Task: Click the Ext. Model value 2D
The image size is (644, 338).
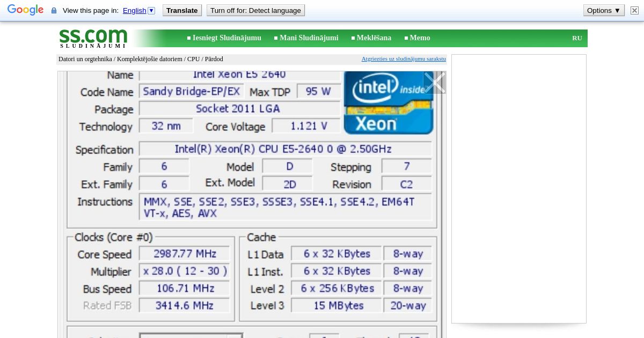Action: tap(288, 184)
